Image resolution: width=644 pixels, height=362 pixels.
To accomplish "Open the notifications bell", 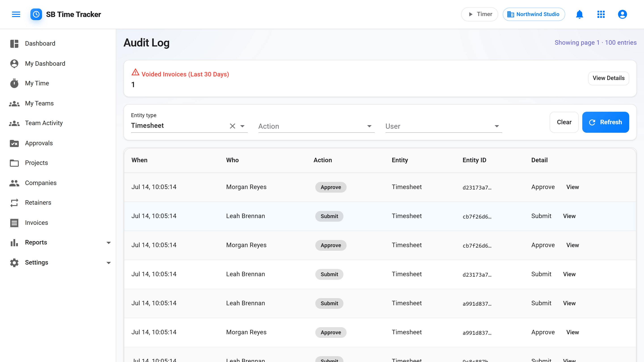I will (x=579, y=14).
